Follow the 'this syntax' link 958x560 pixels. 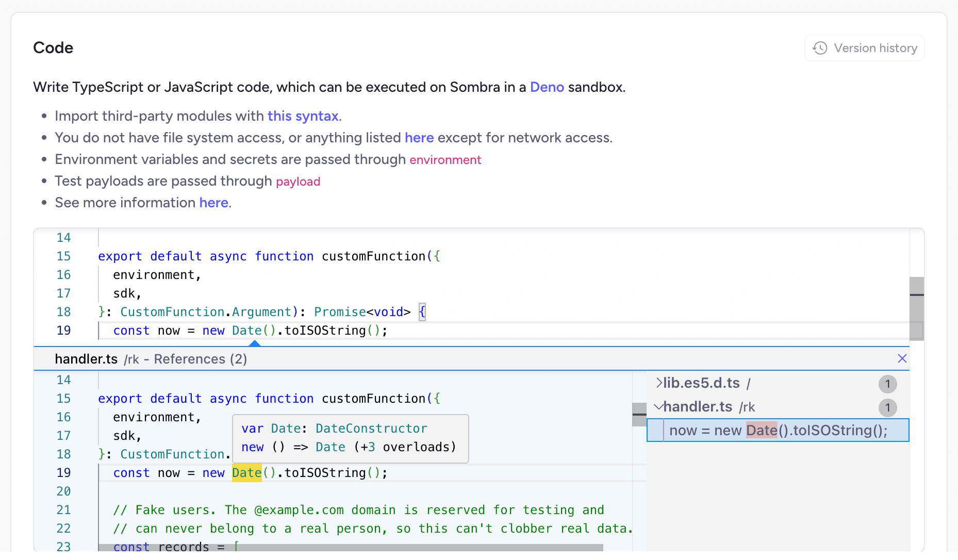pyautogui.click(x=303, y=116)
